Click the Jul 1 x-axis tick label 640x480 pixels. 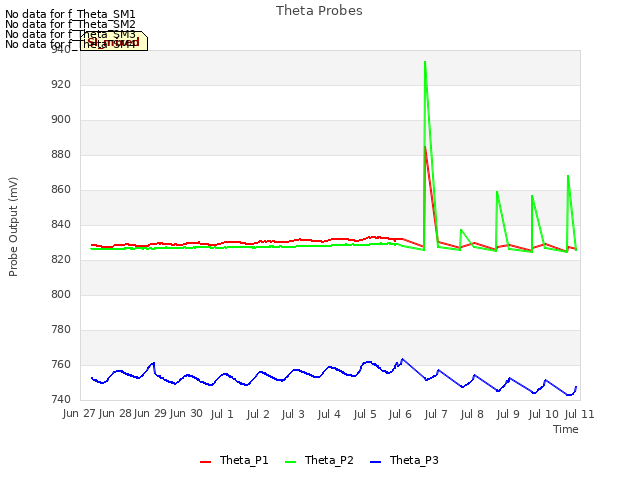pos(222,414)
